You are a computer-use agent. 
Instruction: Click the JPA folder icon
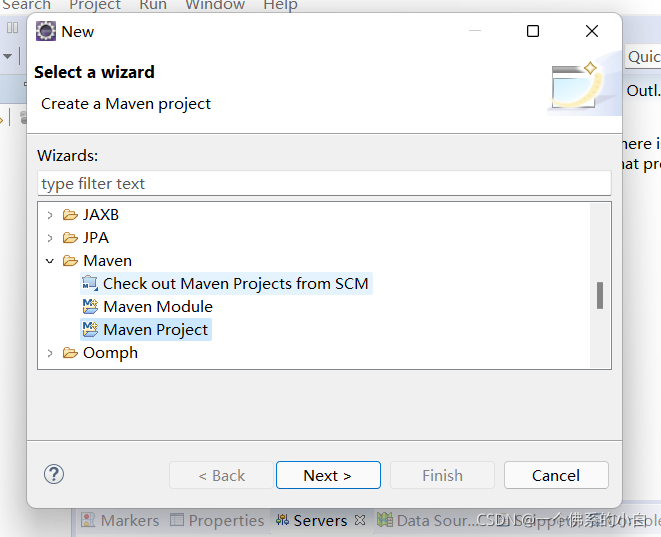(70, 238)
